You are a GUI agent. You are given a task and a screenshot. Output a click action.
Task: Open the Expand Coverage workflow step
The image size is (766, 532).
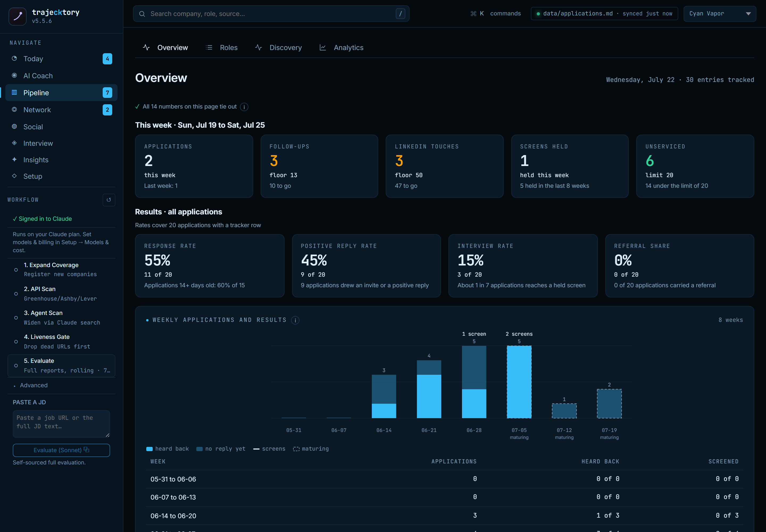pos(61,270)
